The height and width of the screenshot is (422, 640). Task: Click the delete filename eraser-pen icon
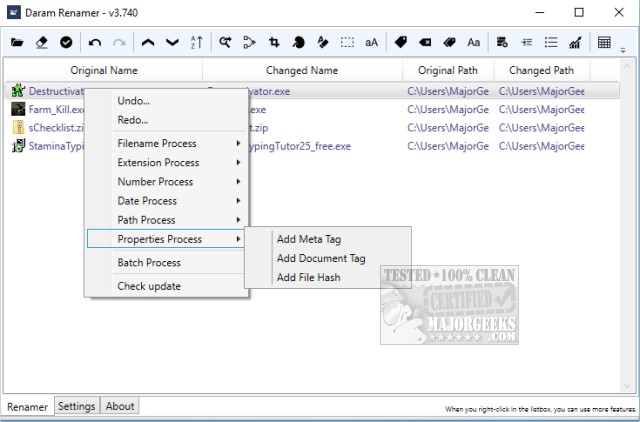click(x=323, y=42)
